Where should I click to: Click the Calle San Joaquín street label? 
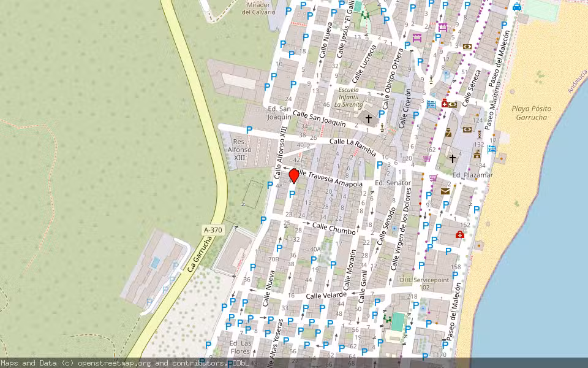(x=319, y=118)
